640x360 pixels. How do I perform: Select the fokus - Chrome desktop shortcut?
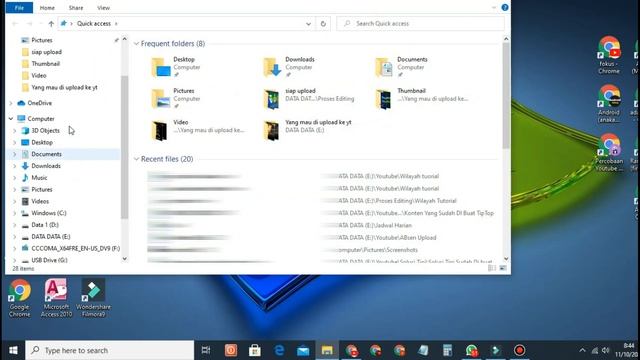609,55
